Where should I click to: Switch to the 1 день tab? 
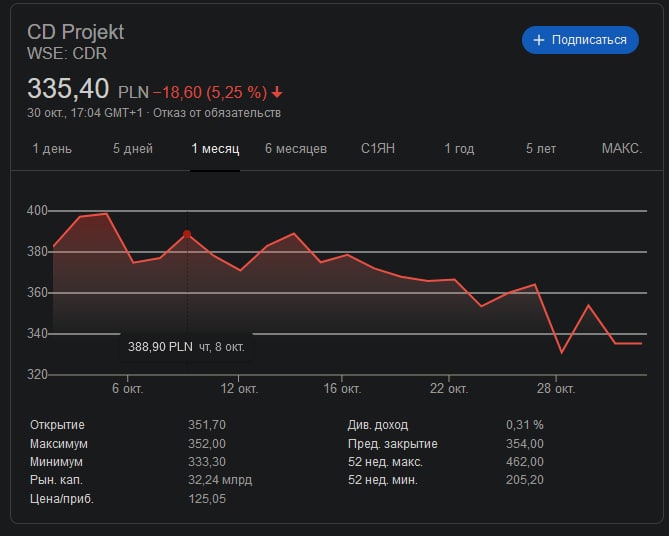(52, 149)
